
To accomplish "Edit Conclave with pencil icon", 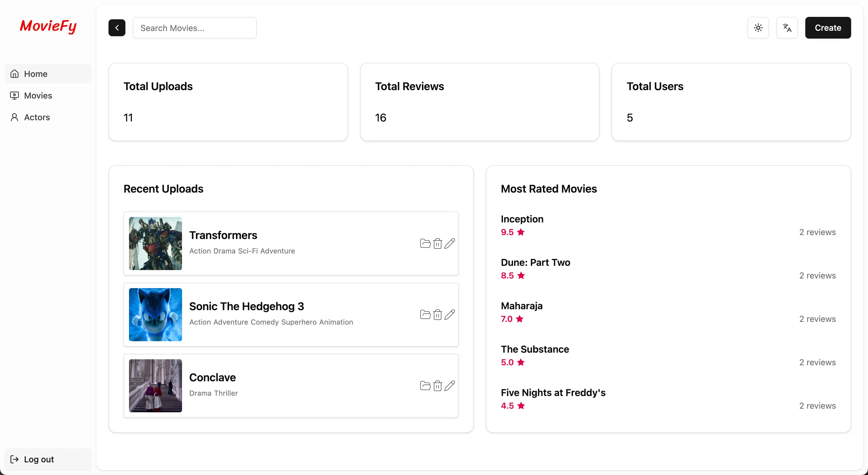I will click(449, 385).
